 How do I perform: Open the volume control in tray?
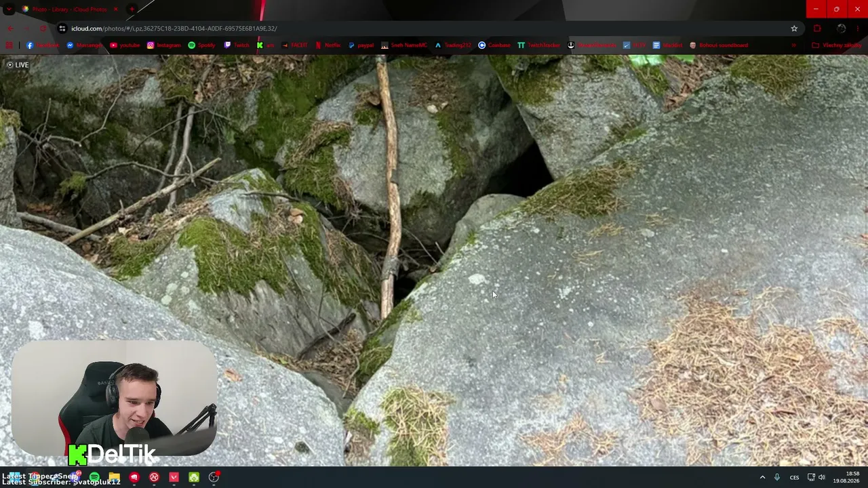822,477
